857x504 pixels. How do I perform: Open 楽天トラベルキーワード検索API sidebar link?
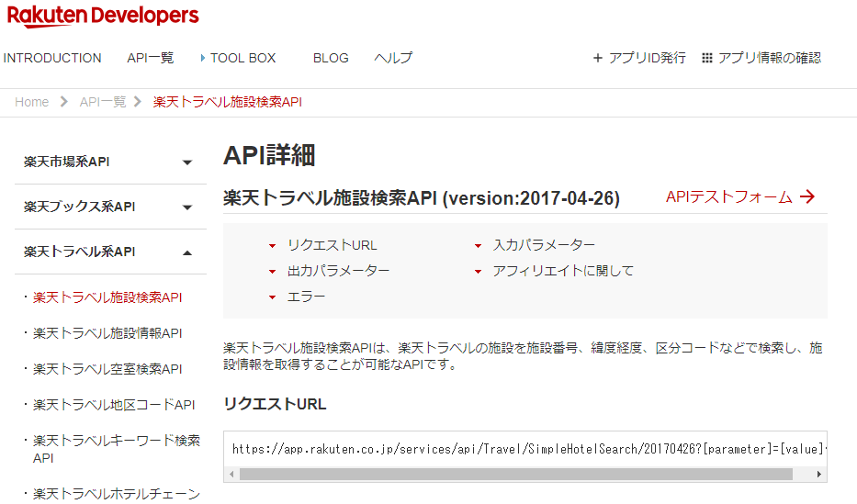click(117, 449)
